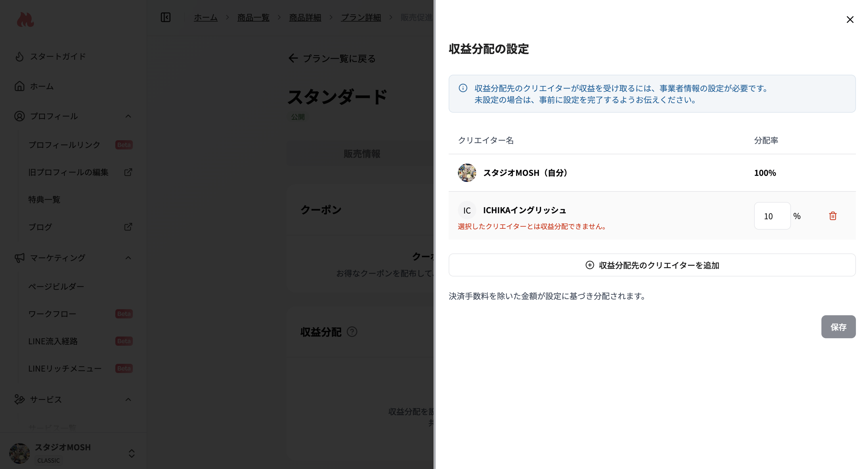Open ブログ in the sidebar
This screenshot has width=868, height=469.
(x=40, y=227)
